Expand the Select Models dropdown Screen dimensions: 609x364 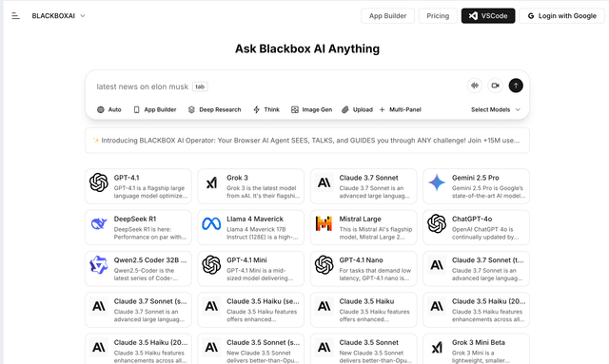click(496, 110)
